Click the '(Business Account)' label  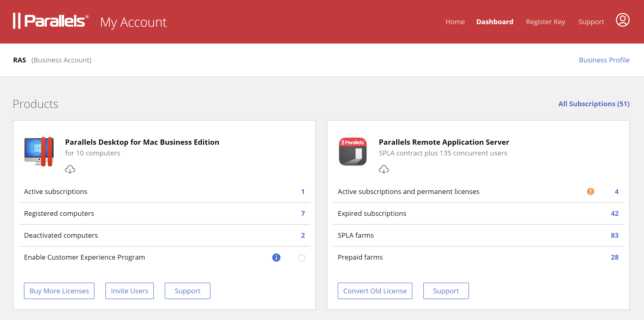tap(61, 60)
